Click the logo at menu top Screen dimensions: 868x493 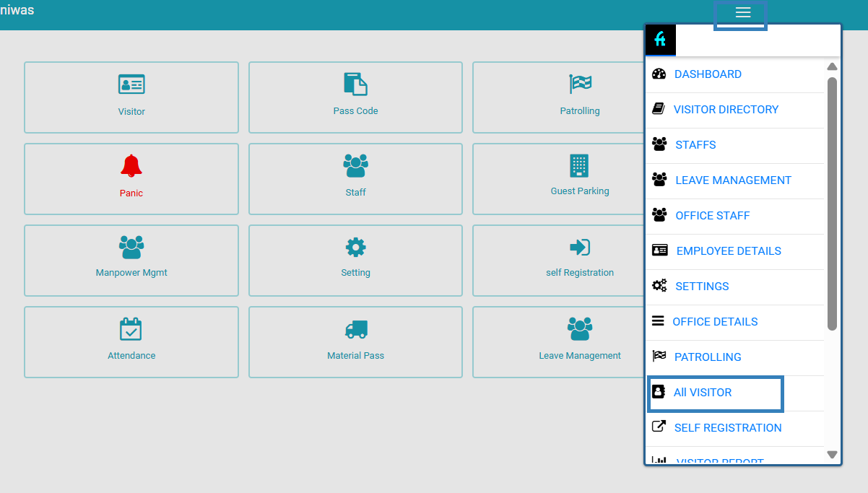coord(660,40)
